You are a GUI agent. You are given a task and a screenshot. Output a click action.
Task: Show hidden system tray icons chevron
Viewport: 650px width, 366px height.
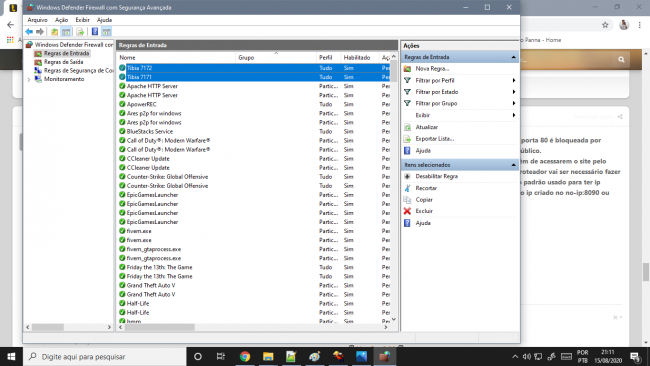515,356
